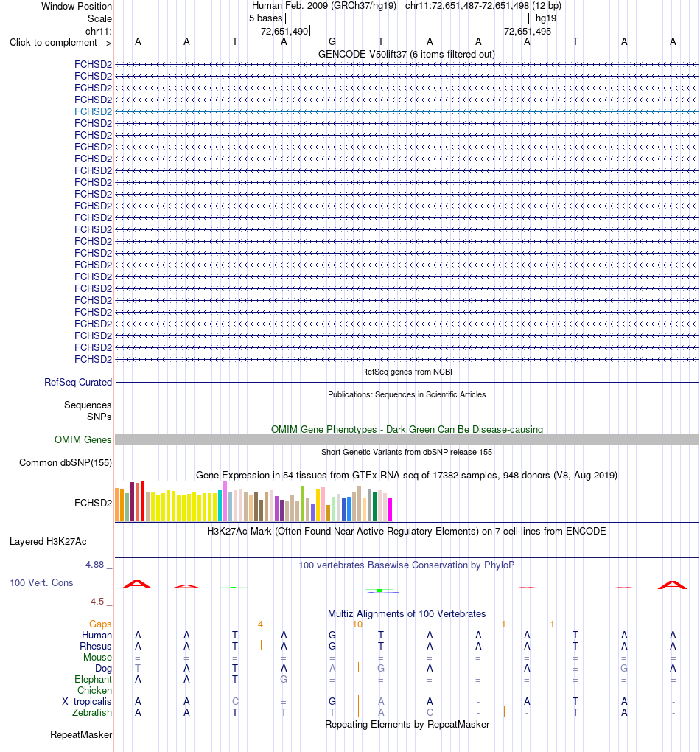Image resolution: width=700 pixels, height=752 pixels.
Task: Click the SNPs track label
Action: point(99,417)
